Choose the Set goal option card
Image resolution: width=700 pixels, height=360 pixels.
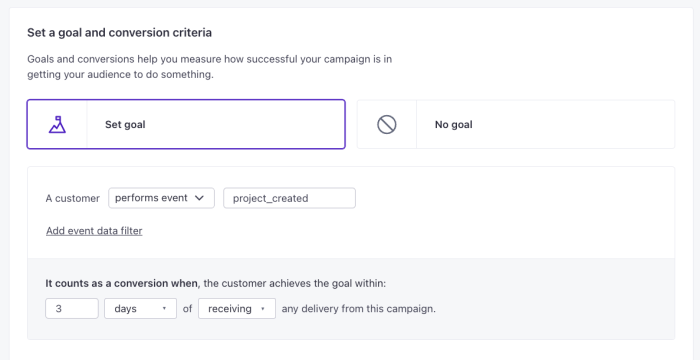[x=186, y=124]
